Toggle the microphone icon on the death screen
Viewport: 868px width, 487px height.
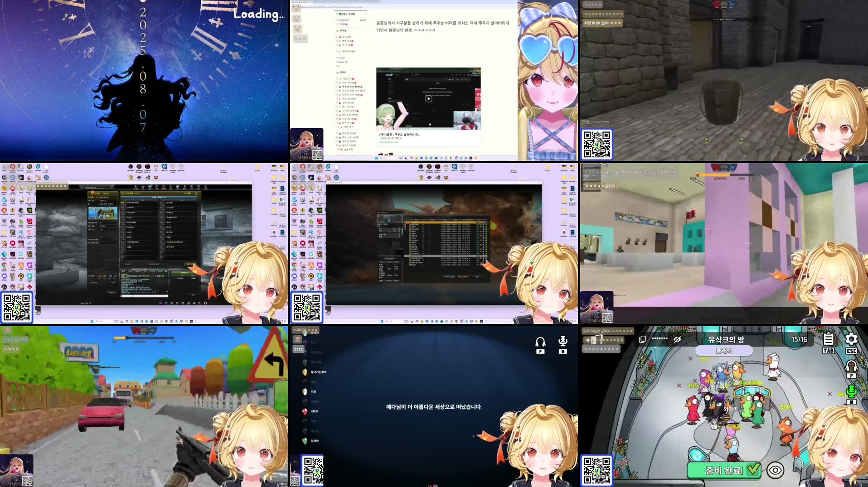[x=563, y=342]
